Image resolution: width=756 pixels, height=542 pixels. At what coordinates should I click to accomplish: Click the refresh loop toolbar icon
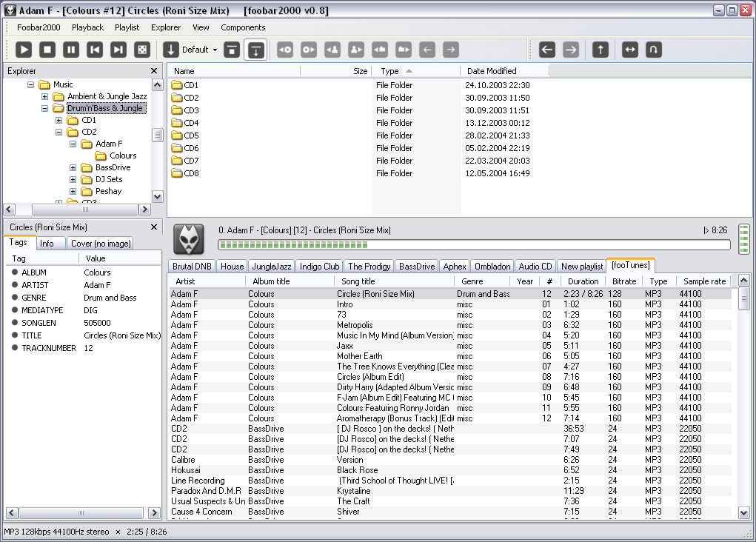[x=653, y=50]
